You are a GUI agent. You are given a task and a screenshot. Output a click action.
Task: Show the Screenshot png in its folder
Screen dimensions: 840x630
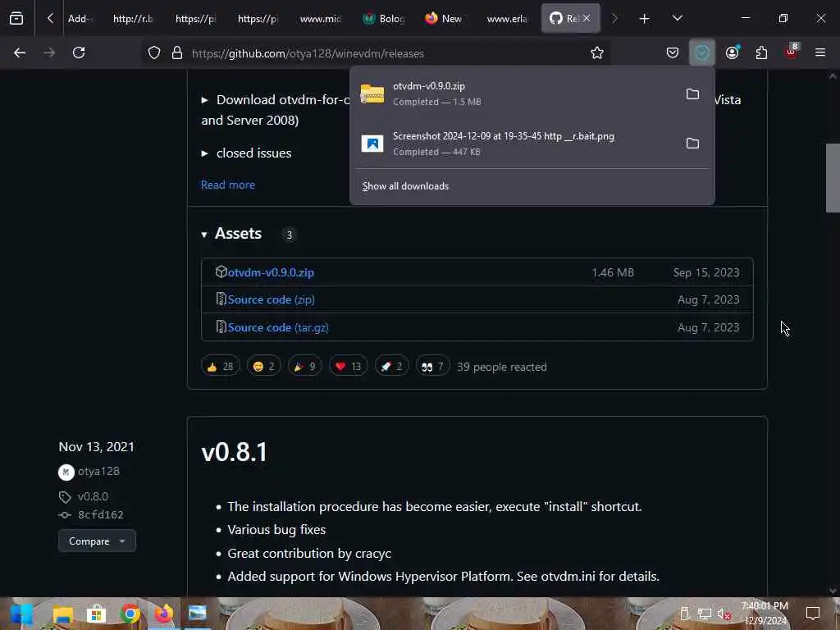(x=692, y=143)
